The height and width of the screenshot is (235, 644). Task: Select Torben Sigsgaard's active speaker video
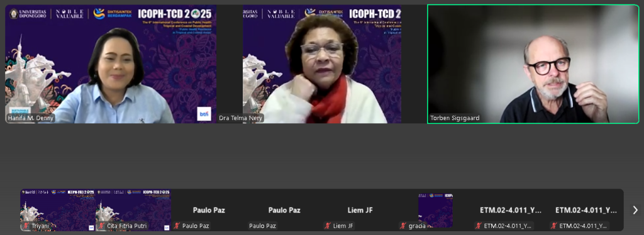tap(533, 64)
